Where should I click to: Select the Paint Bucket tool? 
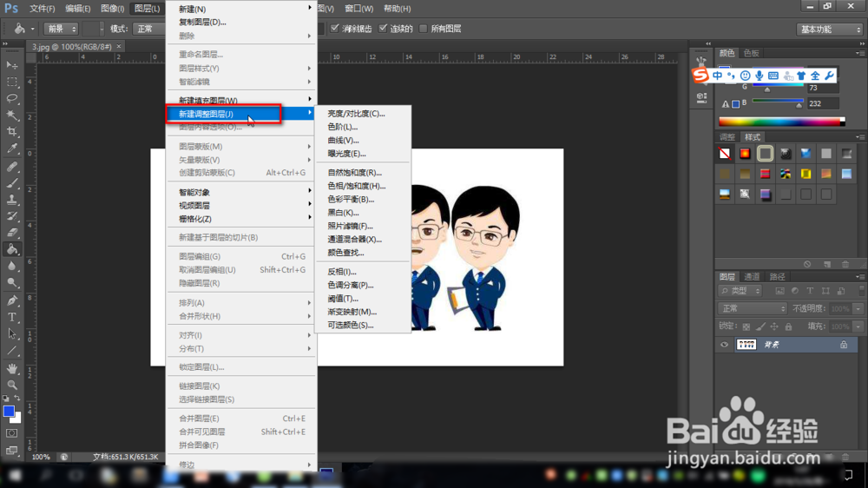[x=11, y=249]
